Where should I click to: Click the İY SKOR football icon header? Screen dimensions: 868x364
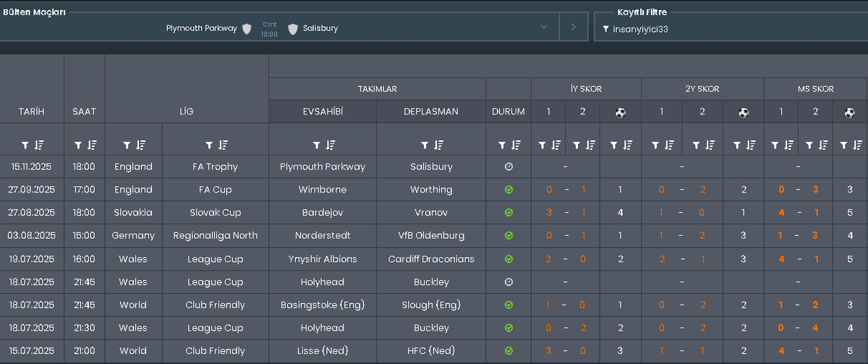[x=621, y=112]
